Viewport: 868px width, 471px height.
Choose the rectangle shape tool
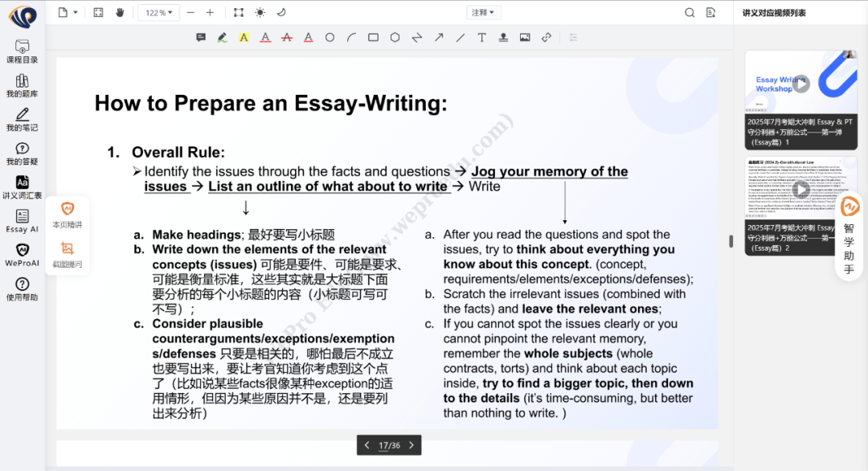(373, 38)
